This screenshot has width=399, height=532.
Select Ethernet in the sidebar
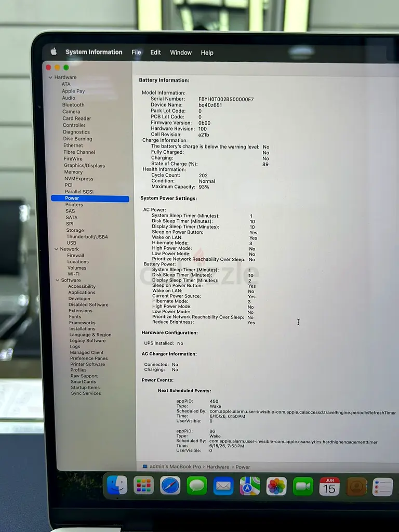coord(73,145)
